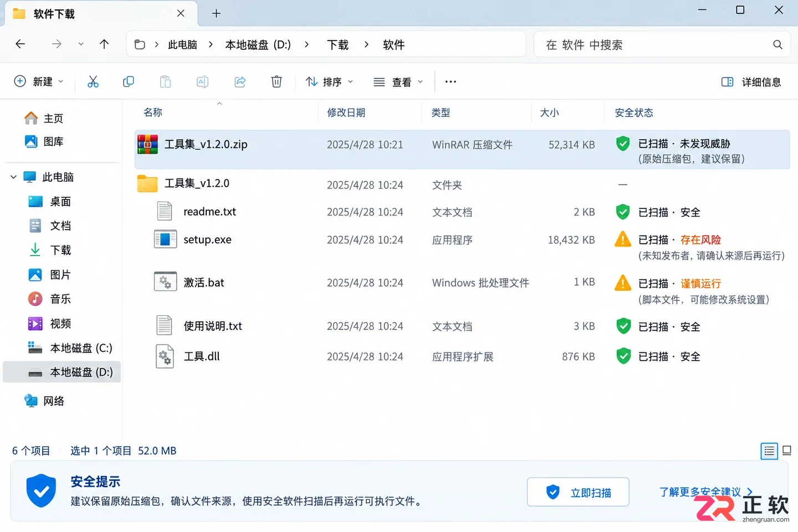Viewport: 798px width, 532px height.
Task: Click the Cut scissors icon
Action: click(93, 82)
